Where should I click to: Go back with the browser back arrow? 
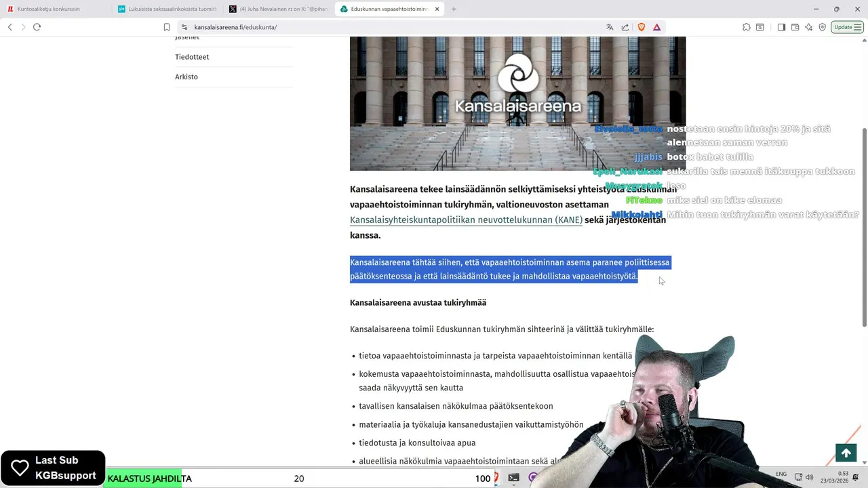click(x=9, y=27)
